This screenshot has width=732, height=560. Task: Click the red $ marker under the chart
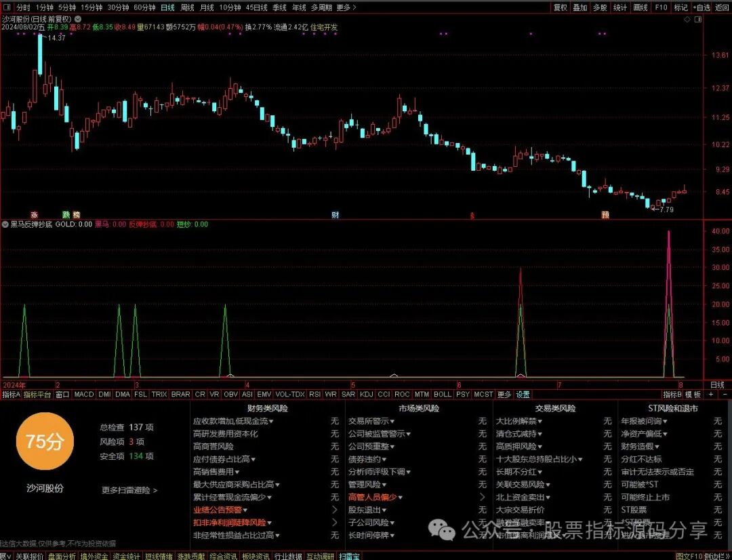tap(472, 216)
